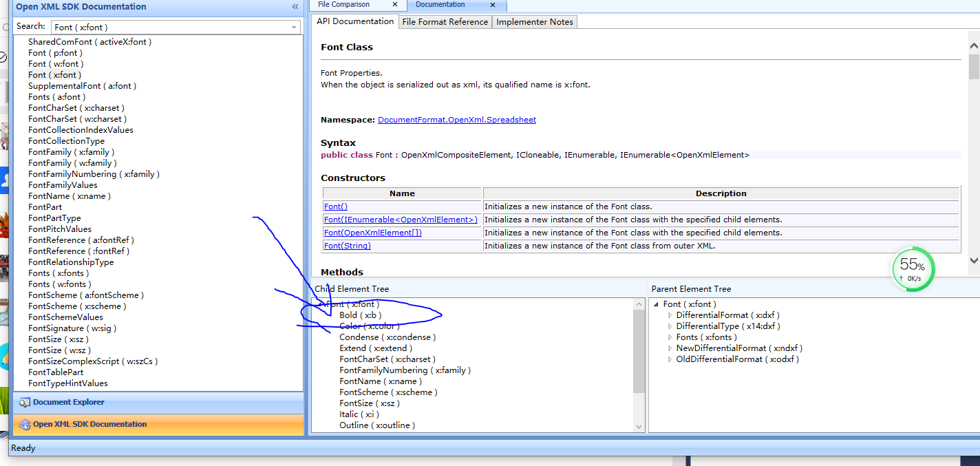The width and height of the screenshot is (980, 466).
Task: Select FontPitchValues entry
Action: coord(60,229)
